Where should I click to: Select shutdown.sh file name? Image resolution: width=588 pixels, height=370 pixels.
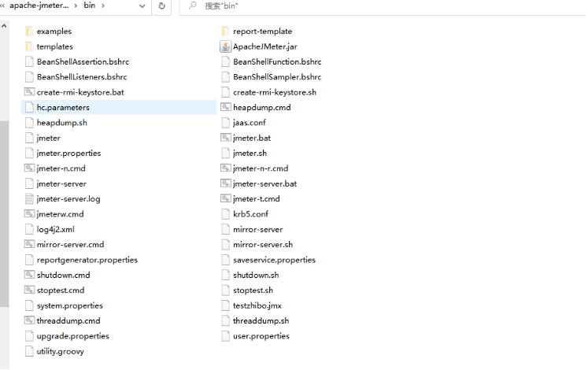[x=256, y=275]
